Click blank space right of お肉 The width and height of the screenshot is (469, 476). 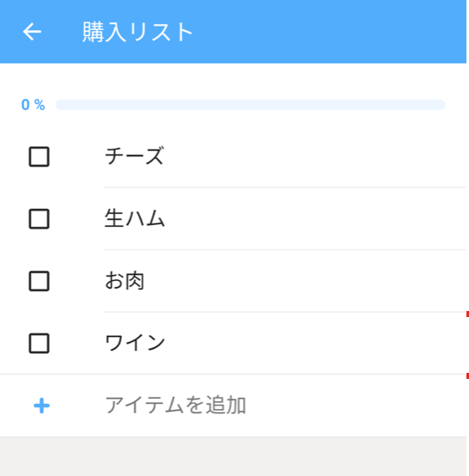305,281
